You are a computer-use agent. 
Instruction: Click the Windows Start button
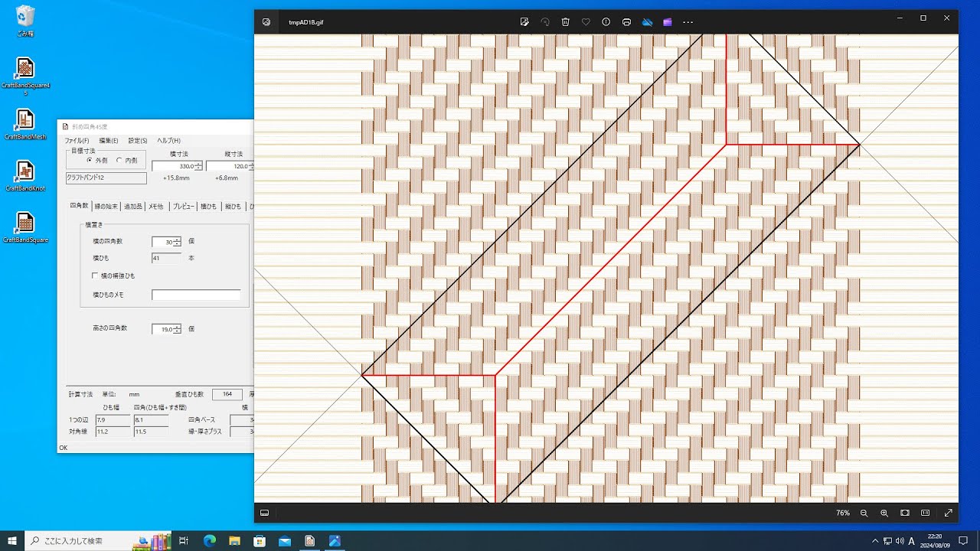coord(11,541)
